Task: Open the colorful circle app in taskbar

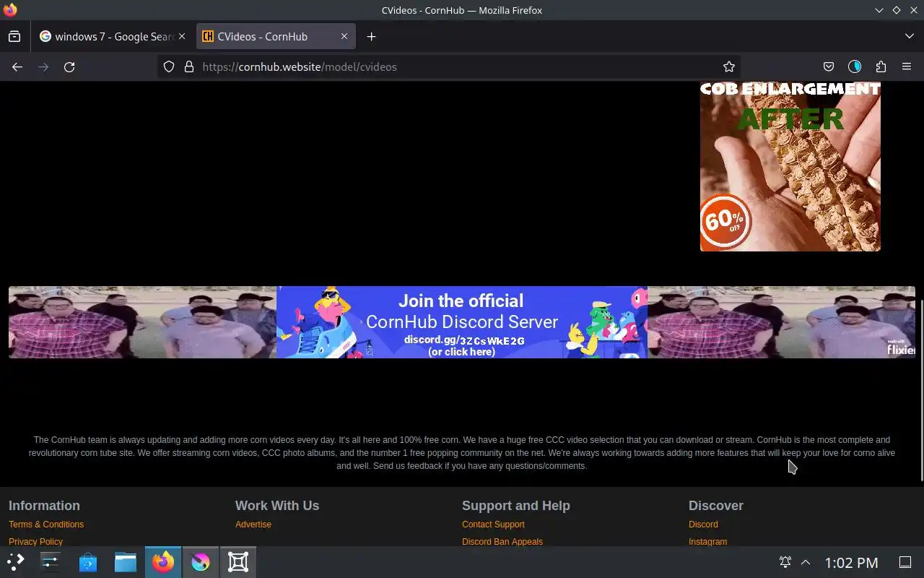Action: click(x=201, y=561)
